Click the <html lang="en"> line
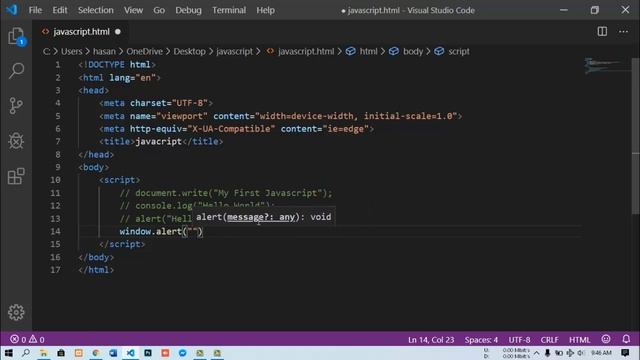Viewport: 640px width, 360px height. (x=120, y=78)
